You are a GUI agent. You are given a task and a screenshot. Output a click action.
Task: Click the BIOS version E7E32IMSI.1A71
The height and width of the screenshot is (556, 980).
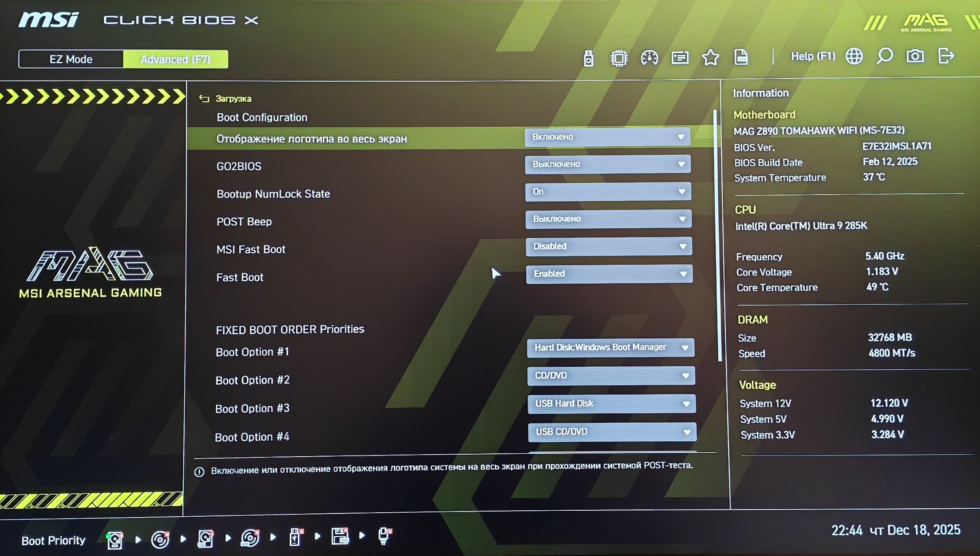[x=897, y=146]
